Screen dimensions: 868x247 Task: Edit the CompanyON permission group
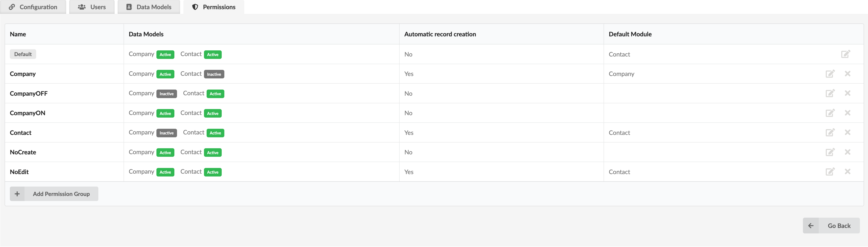830,113
